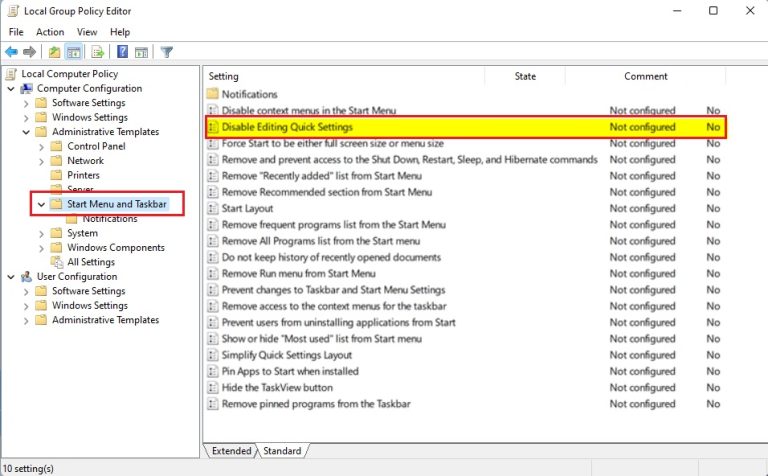768x476 pixels.
Task: Collapse the User Configuration node
Action: 11,277
